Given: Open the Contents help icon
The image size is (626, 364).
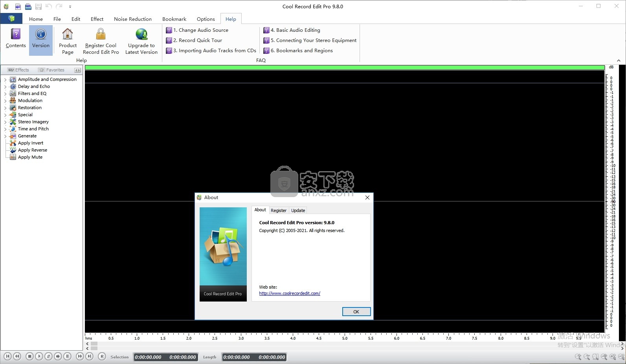Looking at the screenshot, I should (x=16, y=38).
